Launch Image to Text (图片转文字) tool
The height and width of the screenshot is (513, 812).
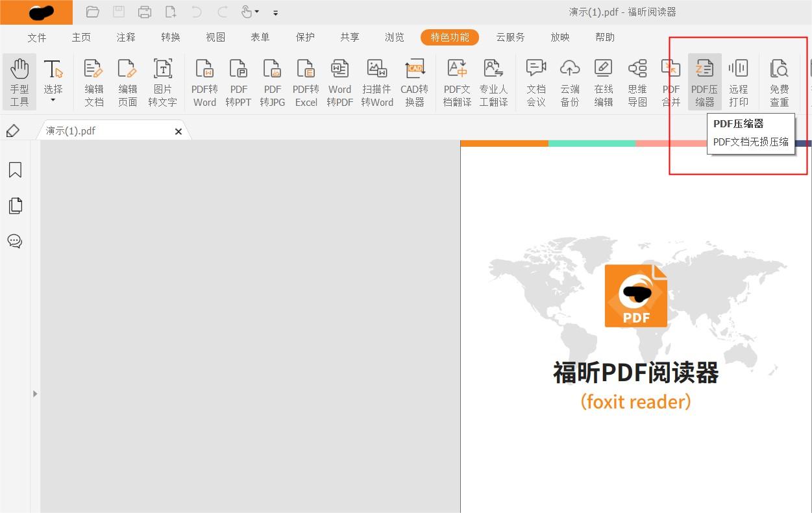tap(162, 82)
